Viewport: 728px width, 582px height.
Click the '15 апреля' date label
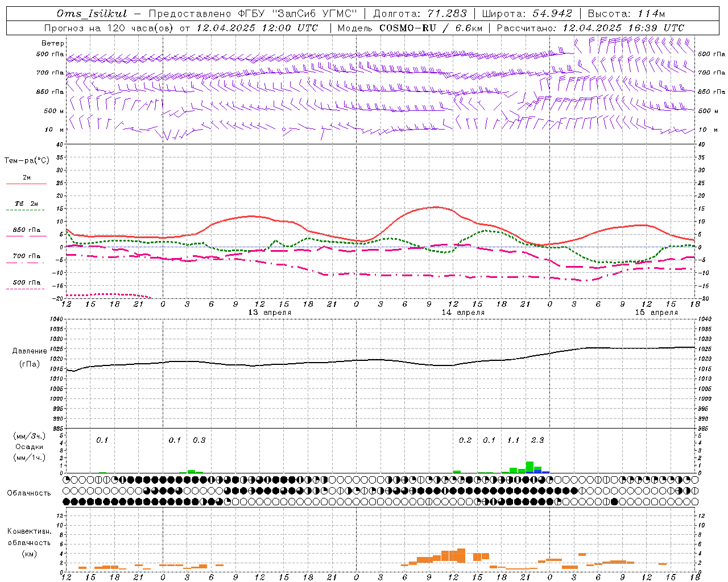pyautogui.click(x=656, y=313)
